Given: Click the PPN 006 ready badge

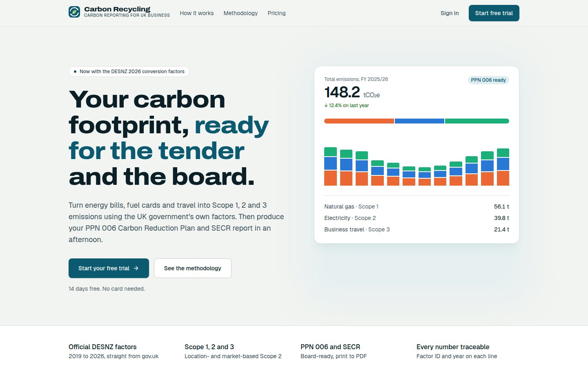Looking at the screenshot, I should [x=488, y=80].
